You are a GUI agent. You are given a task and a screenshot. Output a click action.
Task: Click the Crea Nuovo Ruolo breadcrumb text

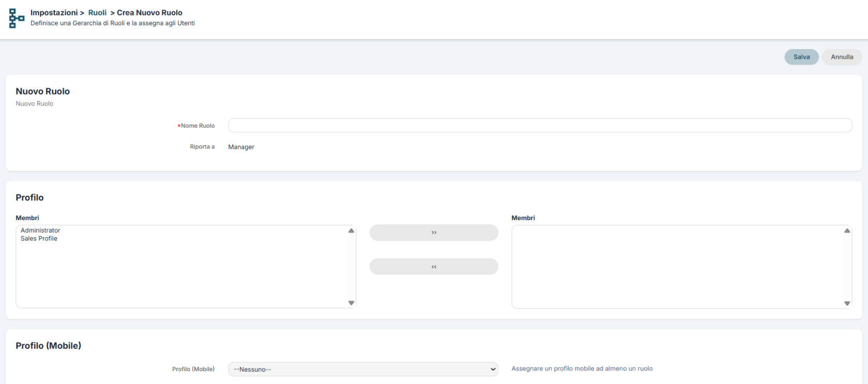point(149,12)
